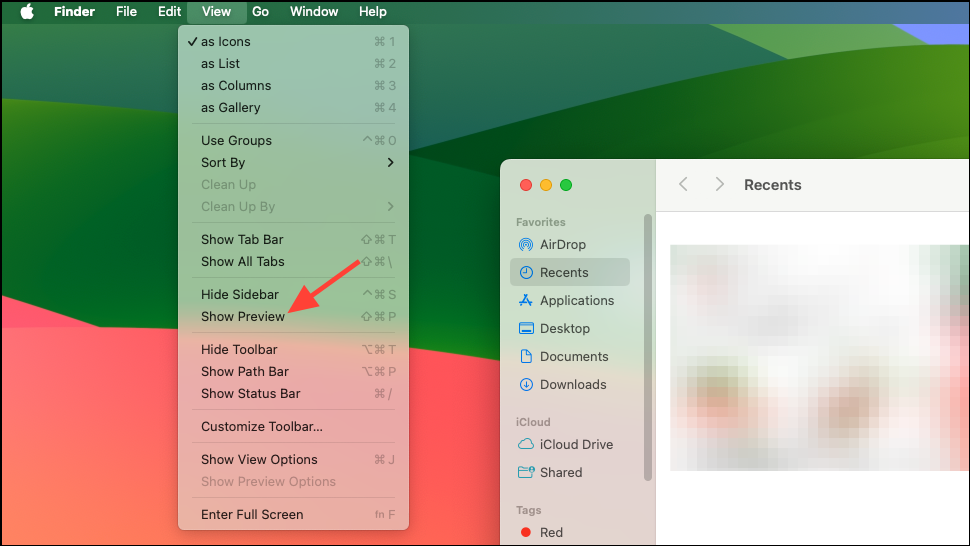Screen dimensions: 970x546
Task: Select the blurred thumbnail in Recents
Action: pos(819,357)
